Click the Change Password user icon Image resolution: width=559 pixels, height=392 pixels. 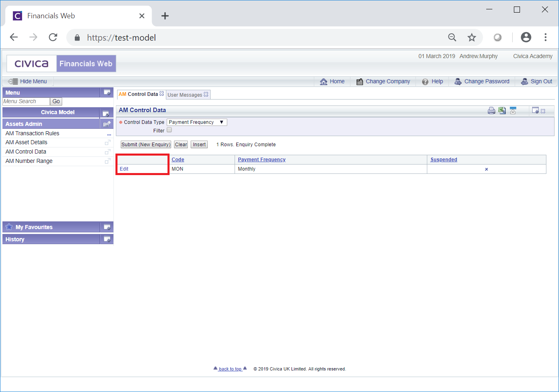[x=458, y=81]
